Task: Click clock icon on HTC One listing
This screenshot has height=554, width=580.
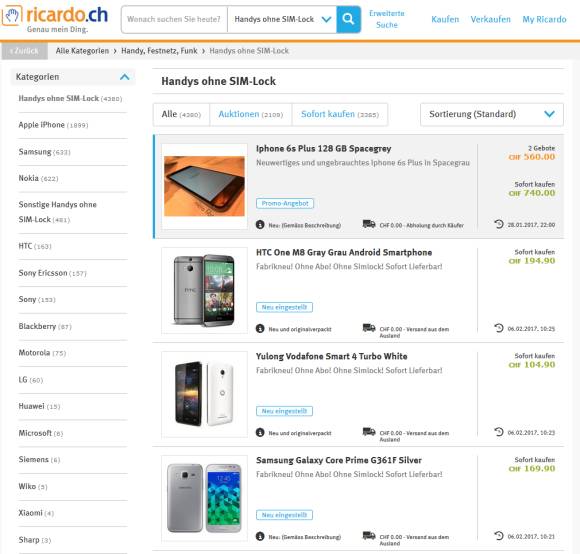Action: click(499, 328)
